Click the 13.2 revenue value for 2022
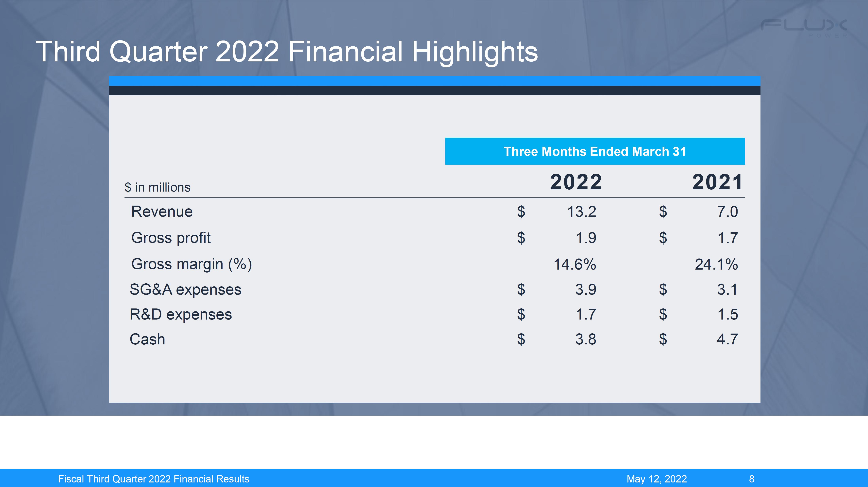The image size is (868, 487). coord(582,212)
